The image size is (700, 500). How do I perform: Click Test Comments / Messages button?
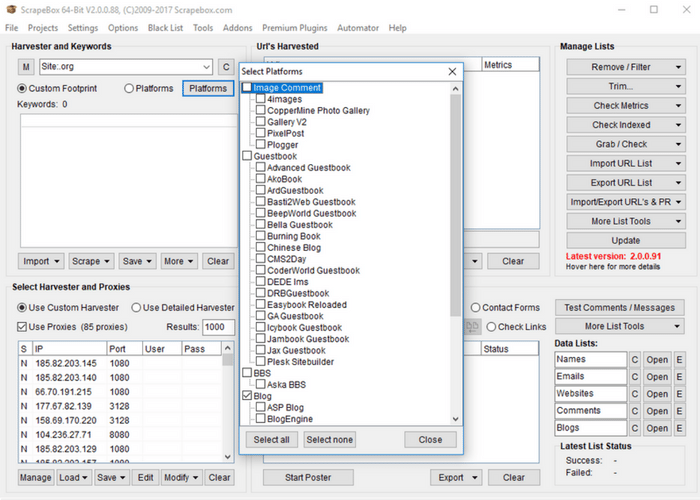pyautogui.click(x=620, y=308)
